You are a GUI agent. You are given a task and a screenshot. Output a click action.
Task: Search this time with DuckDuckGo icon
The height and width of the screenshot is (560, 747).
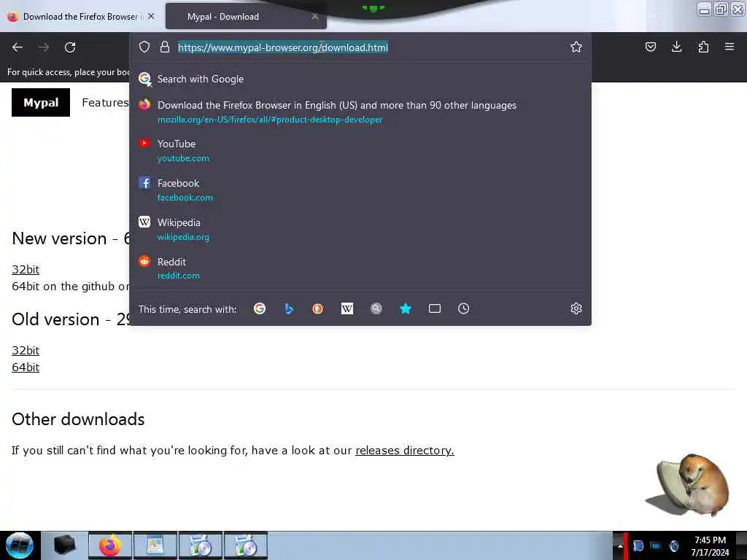coord(318,308)
